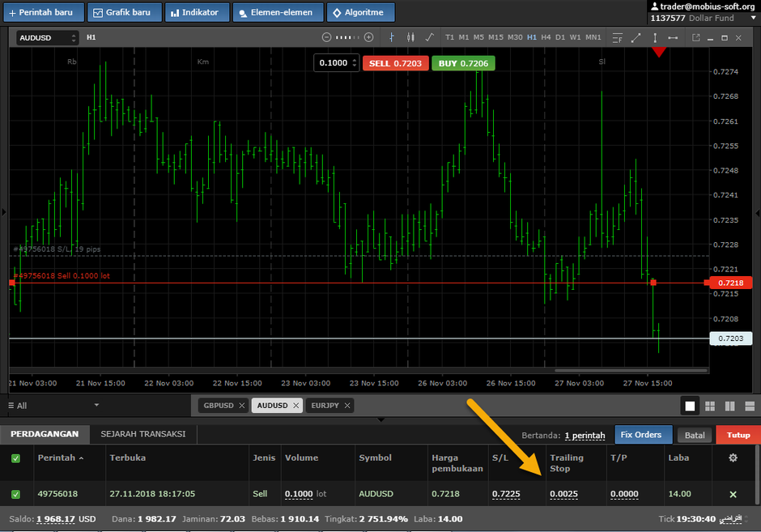
Task: Uncheck the checkbox for order 49756018
Action: (15, 494)
